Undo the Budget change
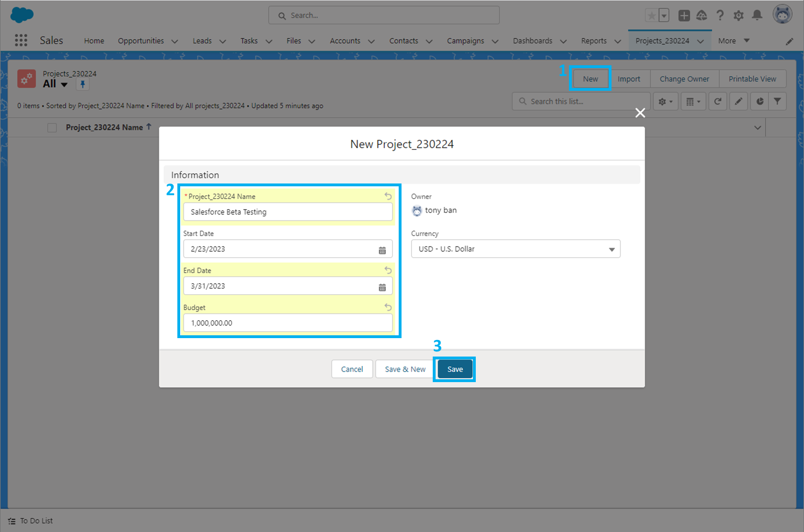 pos(388,307)
